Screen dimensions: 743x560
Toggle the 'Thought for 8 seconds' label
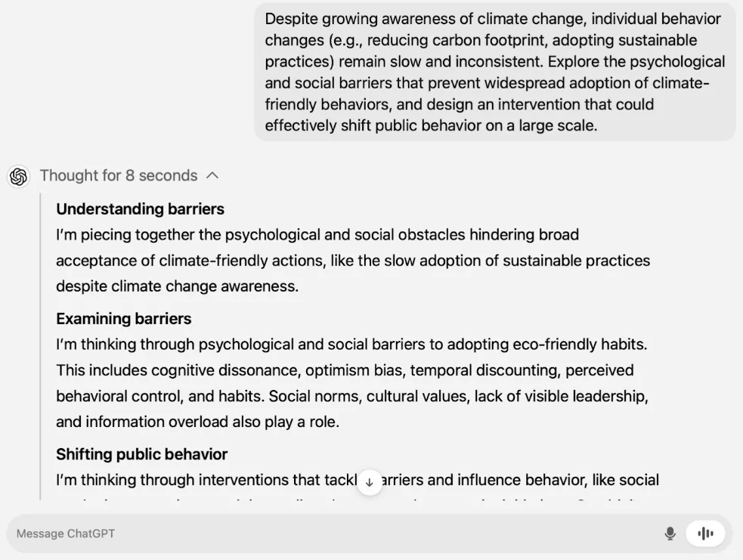click(119, 176)
